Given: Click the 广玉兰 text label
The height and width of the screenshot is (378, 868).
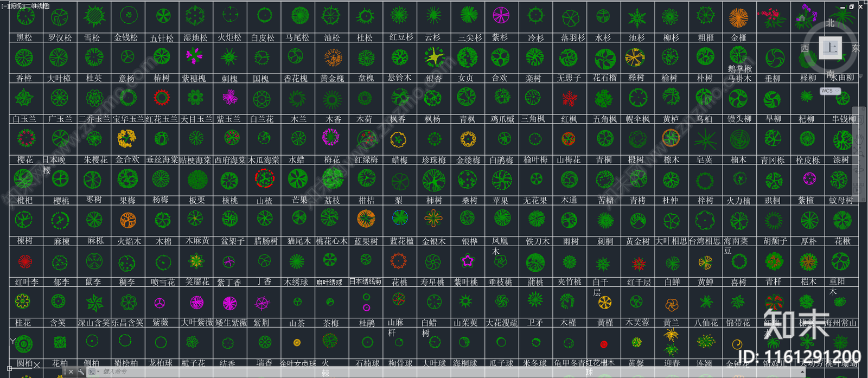Looking at the screenshot, I should [x=60, y=119].
